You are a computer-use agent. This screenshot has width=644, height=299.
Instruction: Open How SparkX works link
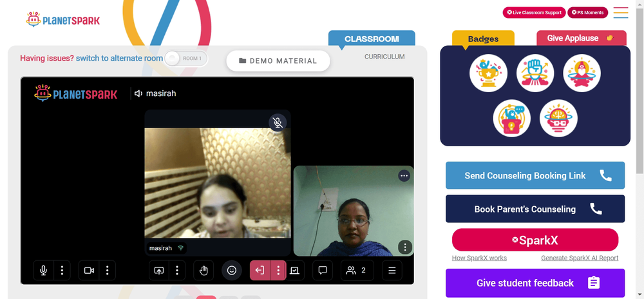479,258
